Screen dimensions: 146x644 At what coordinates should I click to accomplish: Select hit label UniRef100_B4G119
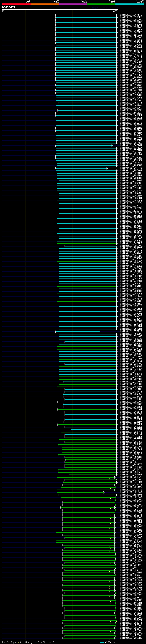[131, 113]
